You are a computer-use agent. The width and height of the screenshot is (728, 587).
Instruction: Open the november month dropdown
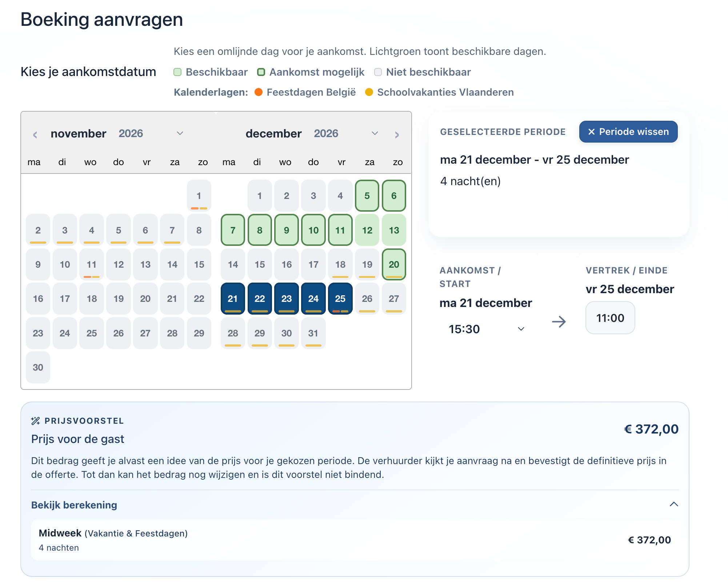tap(180, 133)
